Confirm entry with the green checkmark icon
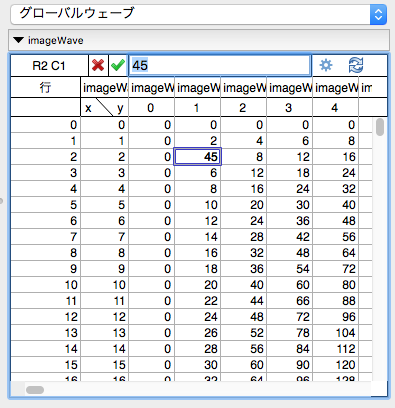The height and width of the screenshot is (408, 395). click(x=118, y=65)
